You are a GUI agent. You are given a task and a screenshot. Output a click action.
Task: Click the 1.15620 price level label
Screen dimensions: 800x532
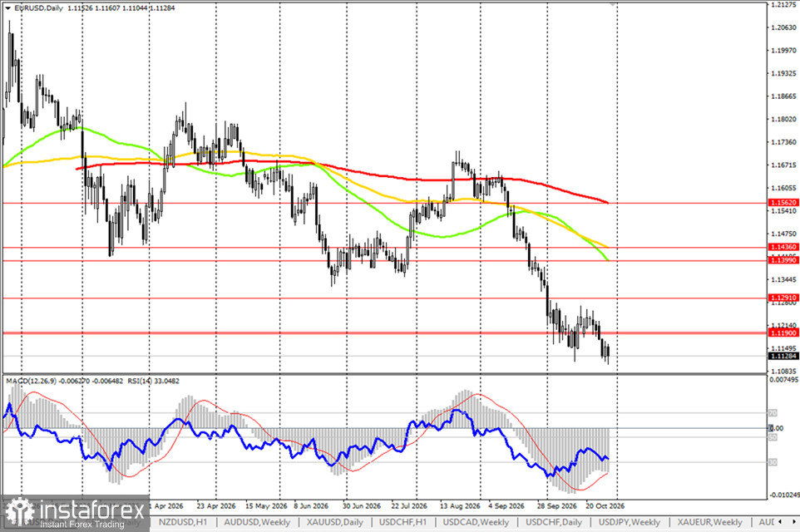tap(783, 203)
